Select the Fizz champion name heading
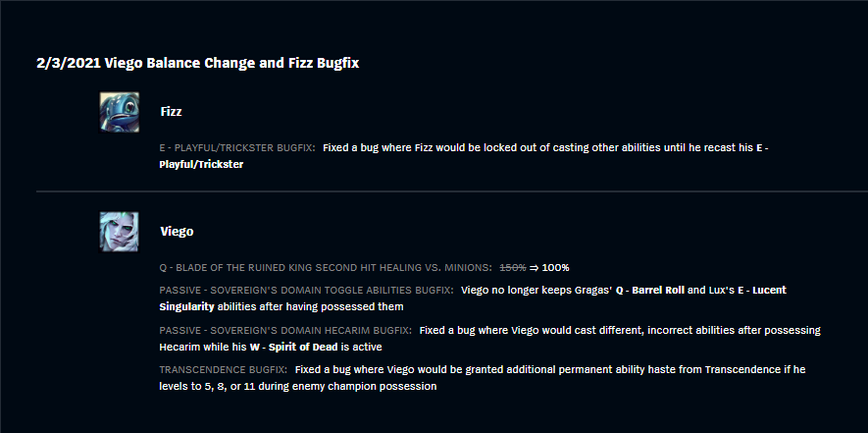This screenshot has height=433, width=868. point(171,111)
